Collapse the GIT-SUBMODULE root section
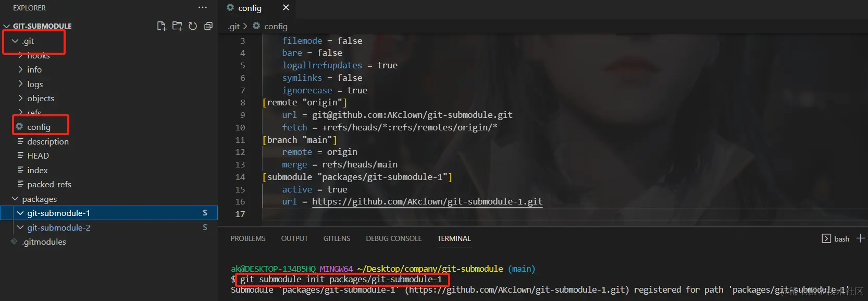The width and height of the screenshot is (868, 301). pyautogui.click(x=7, y=26)
